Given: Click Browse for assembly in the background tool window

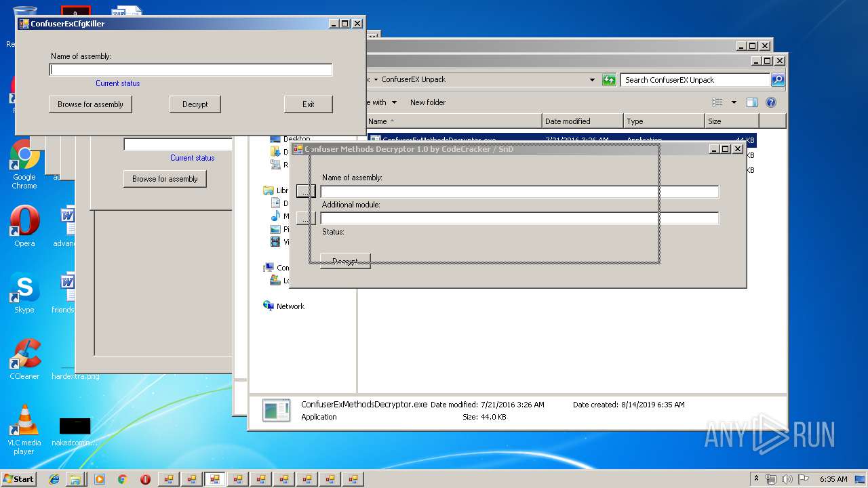Looking at the screenshot, I should 165,179.
